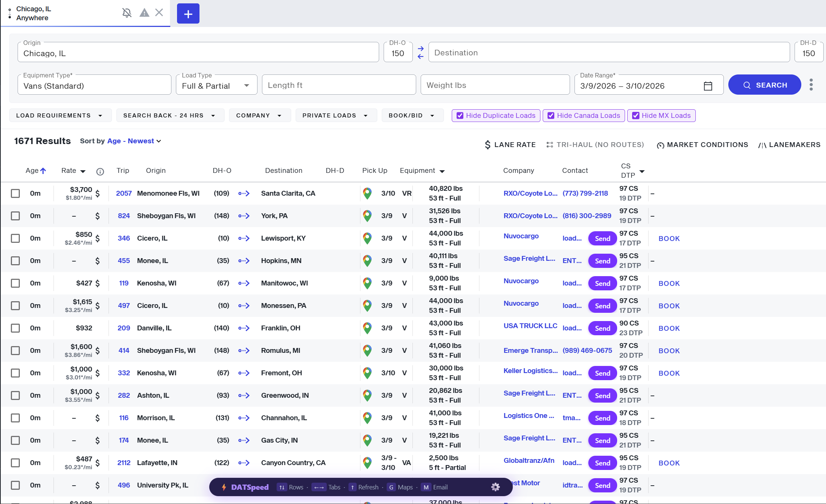Click the info icon next to Rate column
Viewport: 826px width, 504px height.
coord(100,171)
